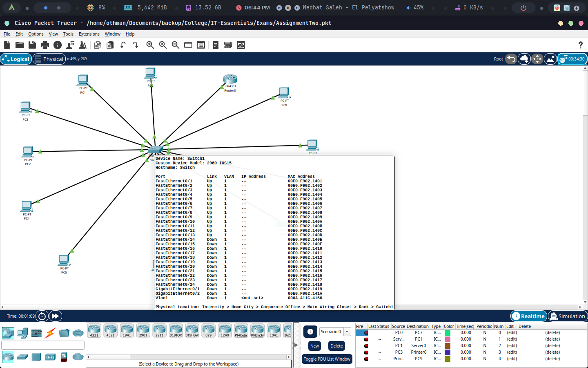
Task: Click the device list right scroll arrow
Action: [x=289, y=357]
